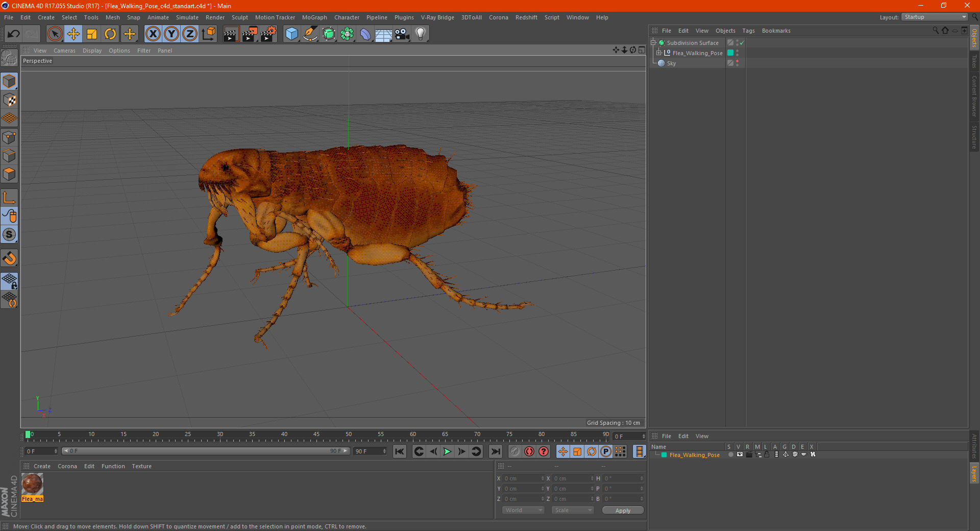
Task: Open the Bend deformer icon
Action: coord(365,34)
